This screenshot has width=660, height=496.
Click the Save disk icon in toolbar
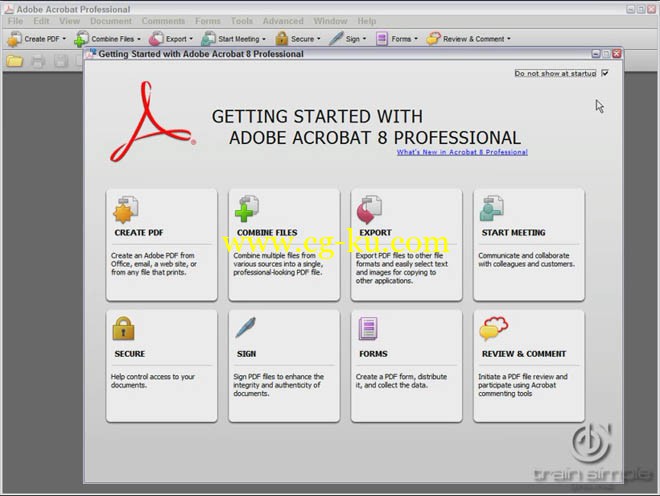point(61,61)
